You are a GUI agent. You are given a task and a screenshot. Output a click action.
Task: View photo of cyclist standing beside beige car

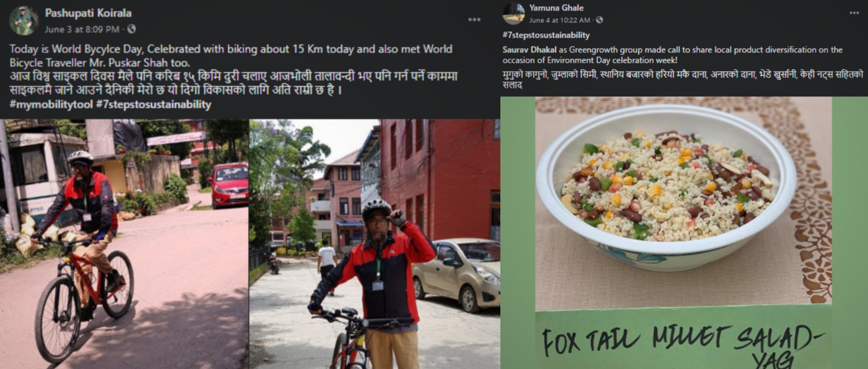tap(375, 244)
